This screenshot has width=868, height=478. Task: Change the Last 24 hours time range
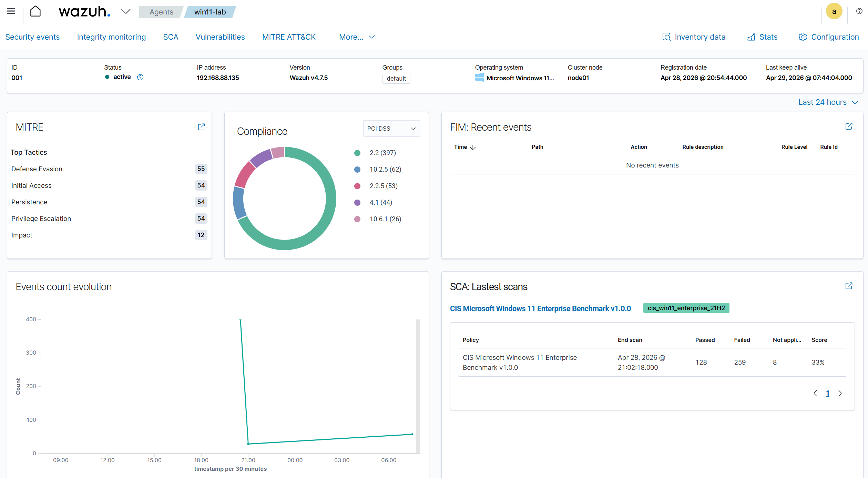(x=828, y=102)
